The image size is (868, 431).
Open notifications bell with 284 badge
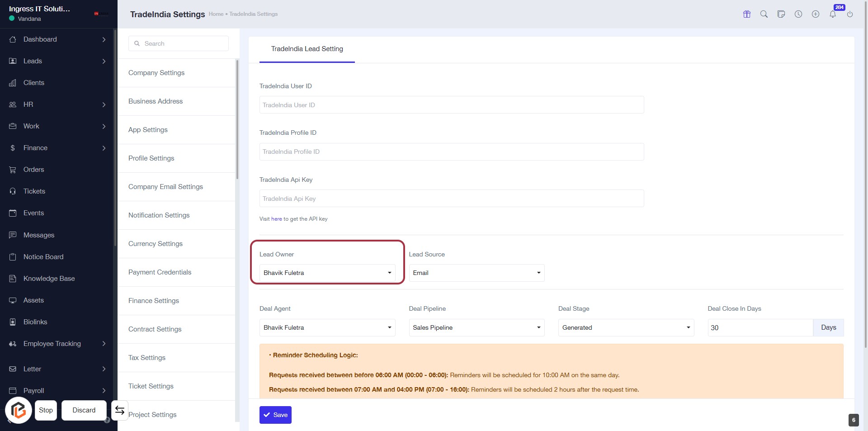pos(832,14)
